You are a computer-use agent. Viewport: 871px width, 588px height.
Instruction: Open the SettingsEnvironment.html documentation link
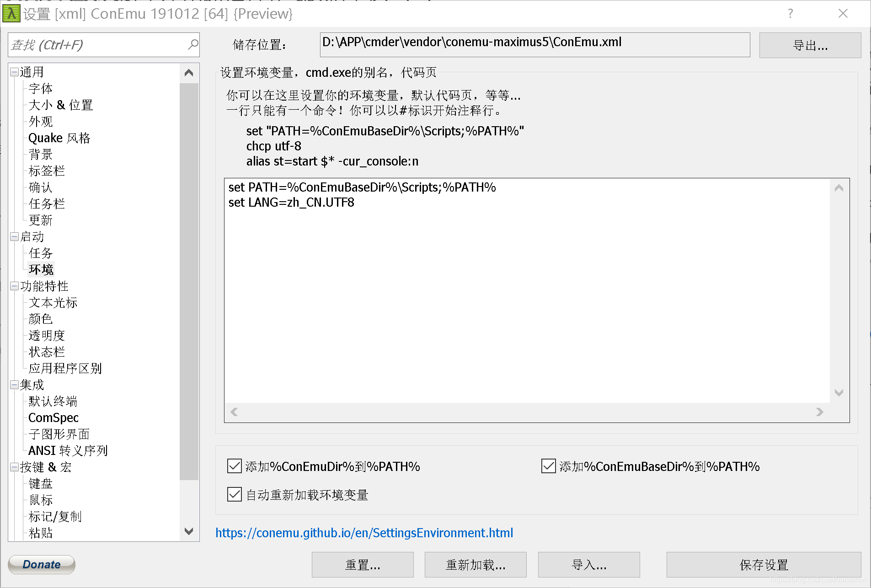(364, 533)
